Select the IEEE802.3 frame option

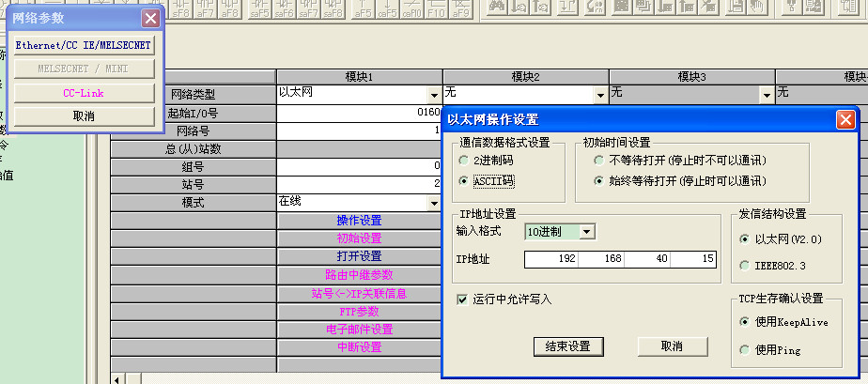coord(746,266)
